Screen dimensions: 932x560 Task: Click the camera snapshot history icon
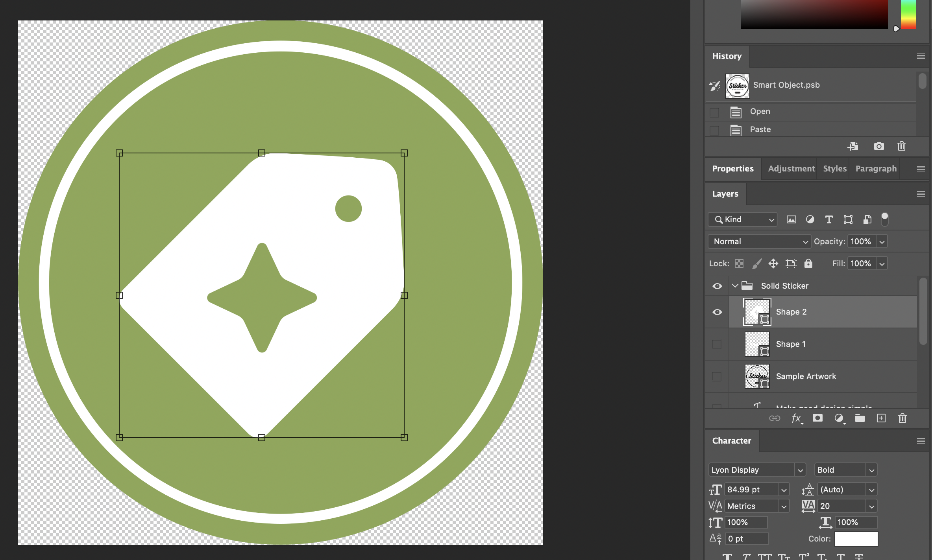(x=879, y=146)
